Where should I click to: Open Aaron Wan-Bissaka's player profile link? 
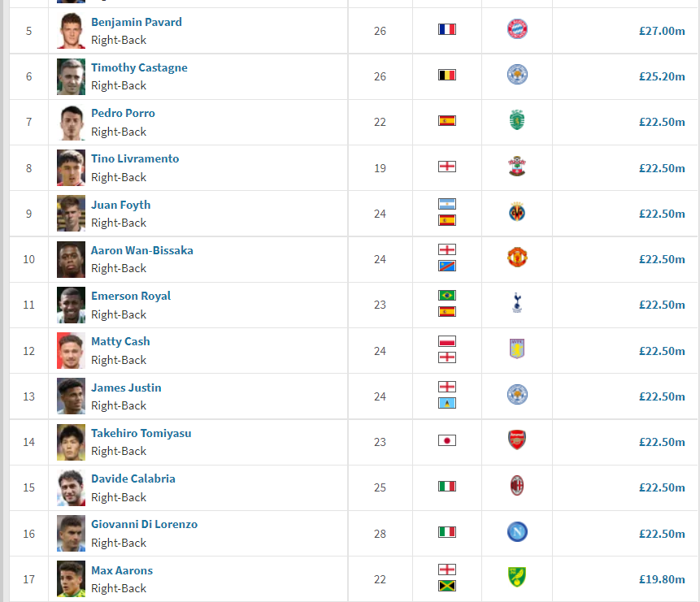pyautogui.click(x=142, y=250)
